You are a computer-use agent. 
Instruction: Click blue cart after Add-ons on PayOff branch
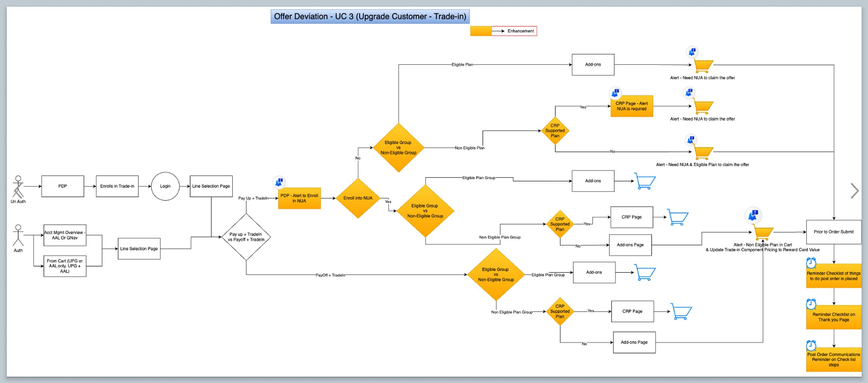coord(645,272)
